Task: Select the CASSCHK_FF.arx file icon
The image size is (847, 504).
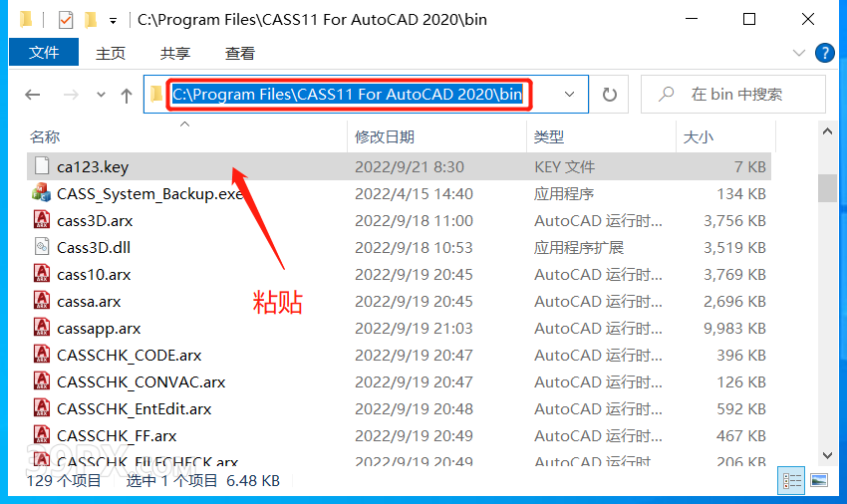Action: click(42, 435)
